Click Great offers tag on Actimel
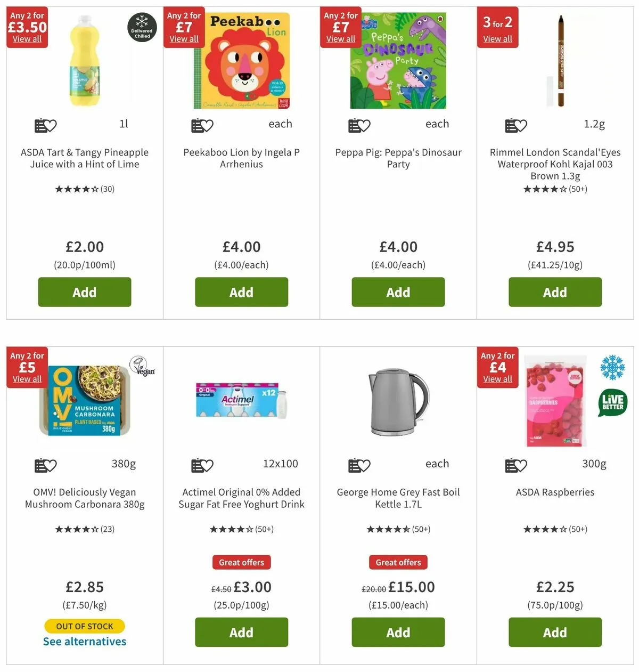 241,562
